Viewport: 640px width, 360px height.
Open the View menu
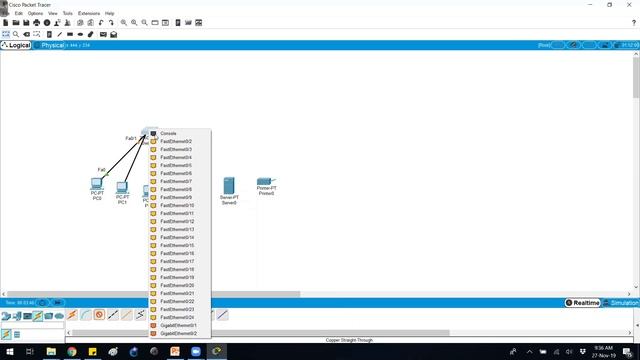click(53, 13)
